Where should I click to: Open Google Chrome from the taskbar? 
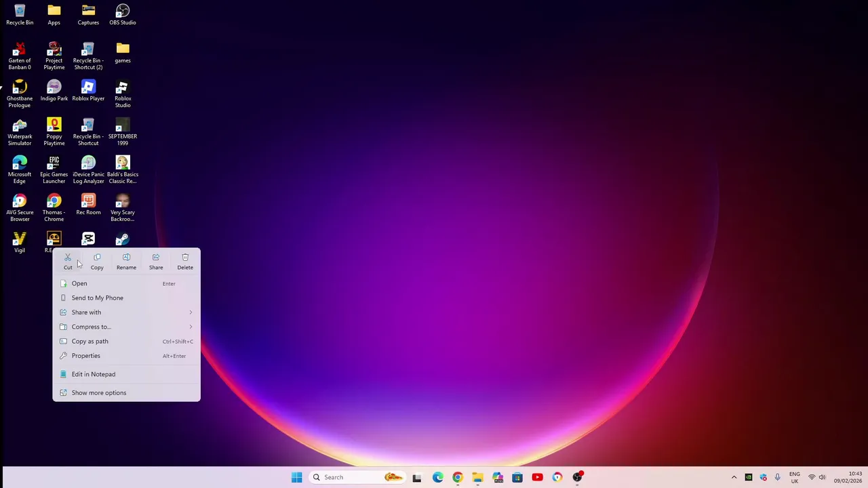458,477
